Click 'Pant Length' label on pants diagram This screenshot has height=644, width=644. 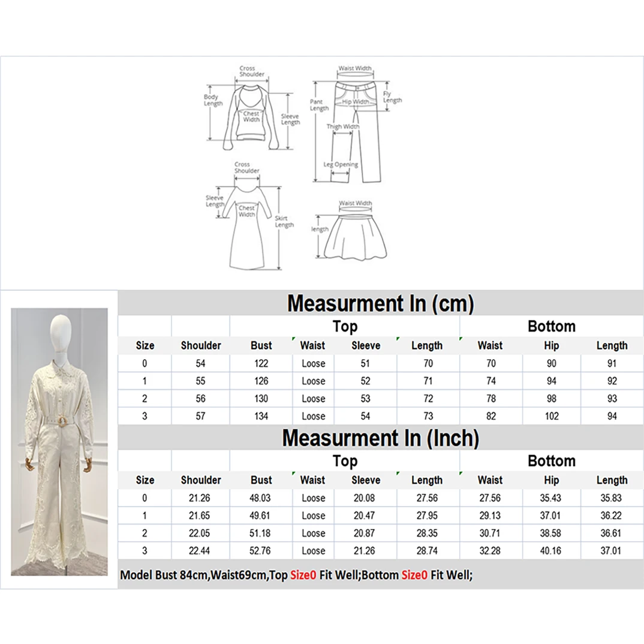(319, 105)
